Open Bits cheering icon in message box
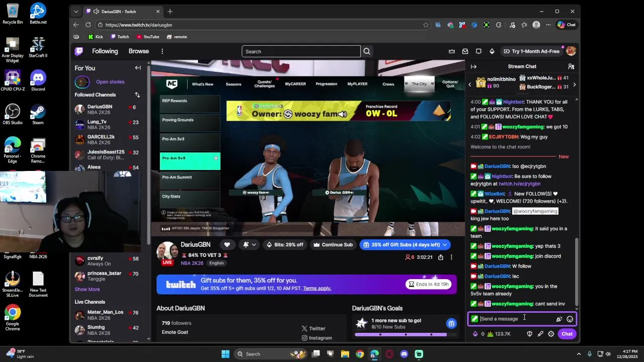 click(x=559, y=319)
